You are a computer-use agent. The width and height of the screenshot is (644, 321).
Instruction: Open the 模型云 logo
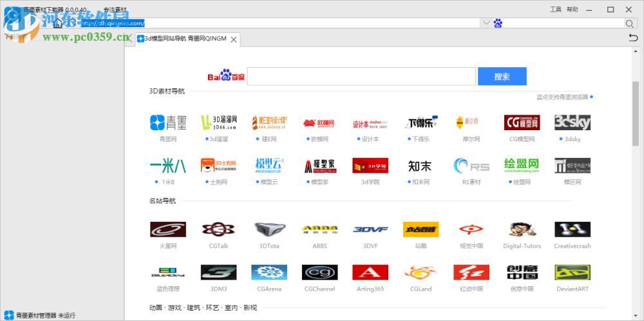[x=269, y=165]
